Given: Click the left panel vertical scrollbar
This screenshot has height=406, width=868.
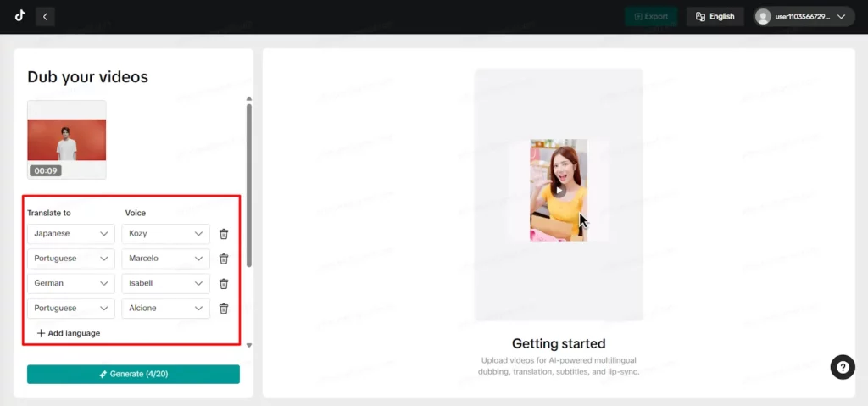Looking at the screenshot, I should (248, 186).
